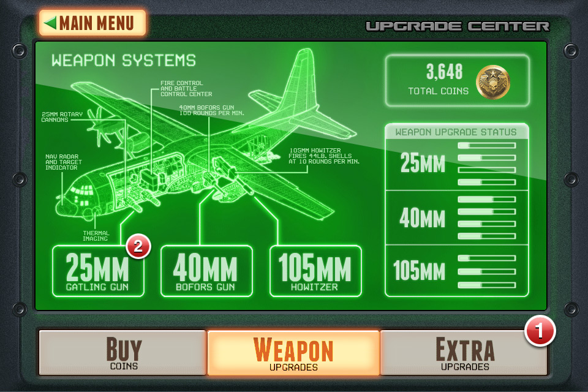Click the 105MM row in upgrade status
The width and height of the screenshot is (588, 392).
pyautogui.click(x=457, y=271)
